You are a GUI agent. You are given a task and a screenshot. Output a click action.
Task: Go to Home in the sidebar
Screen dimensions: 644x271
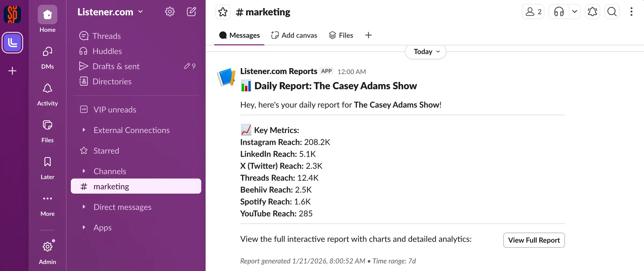coord(47,19)
